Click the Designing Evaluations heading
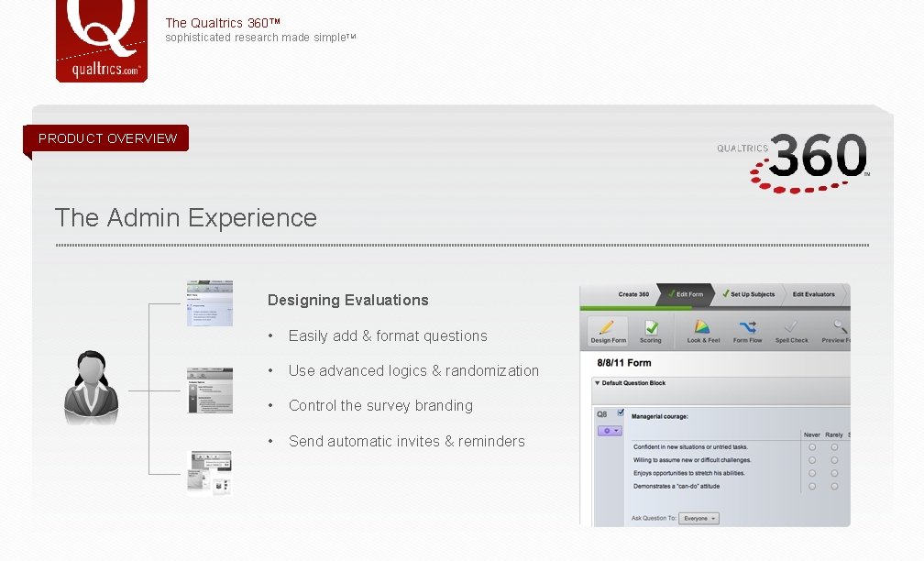Image resolution: width=924 pixels, height=561 pixels. (348, 301)
